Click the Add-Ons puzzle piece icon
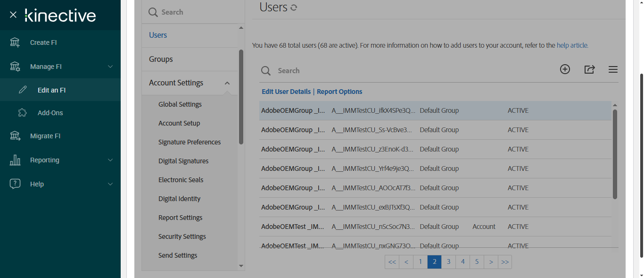Viewport: 644px width, 278px height. tap(23, 113)
